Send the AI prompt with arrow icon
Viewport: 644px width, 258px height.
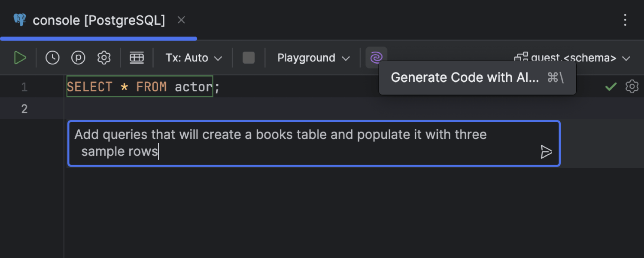pos(546,152)
